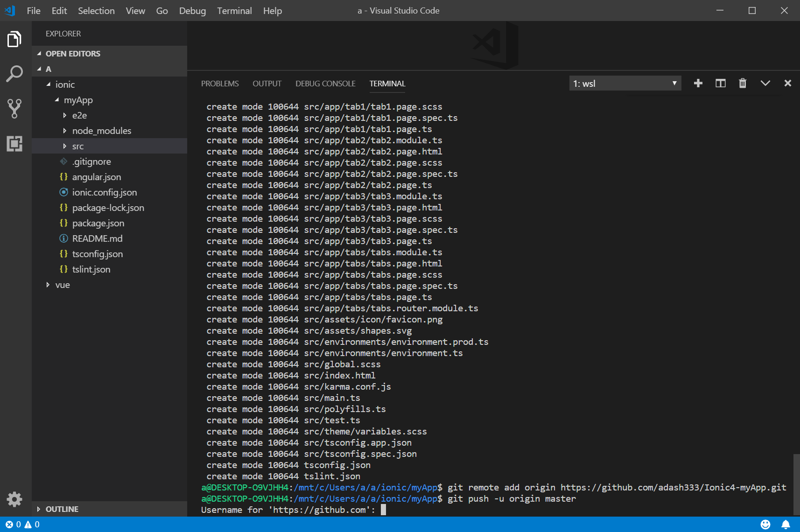The height and width of the screenshot is (532, 800).
Task: Expand the Outline section
Action: pos(62,509)
